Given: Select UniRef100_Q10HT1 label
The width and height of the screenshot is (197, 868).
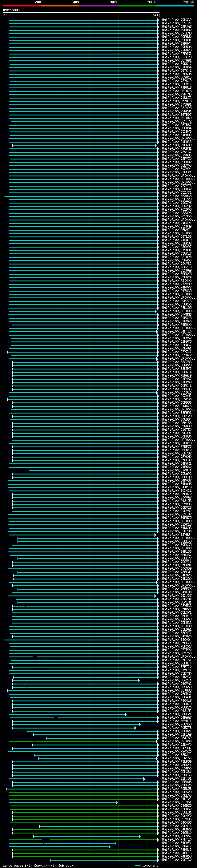Looking at the screenshot, I should tap(177, 470).
